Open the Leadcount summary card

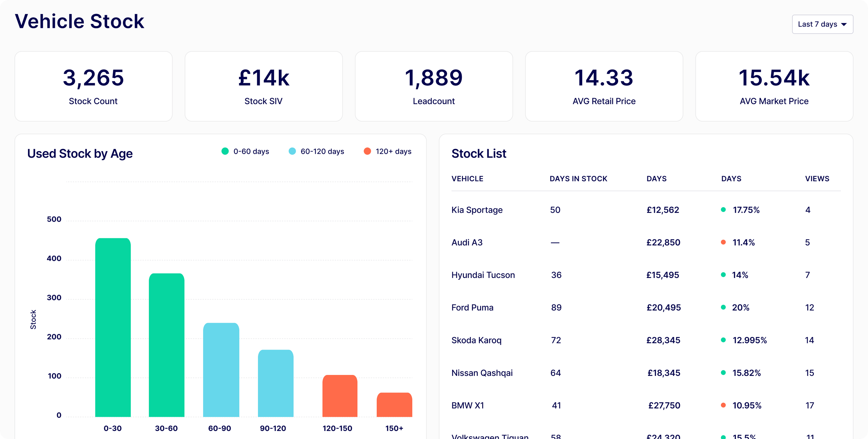(x=434, y=86)
